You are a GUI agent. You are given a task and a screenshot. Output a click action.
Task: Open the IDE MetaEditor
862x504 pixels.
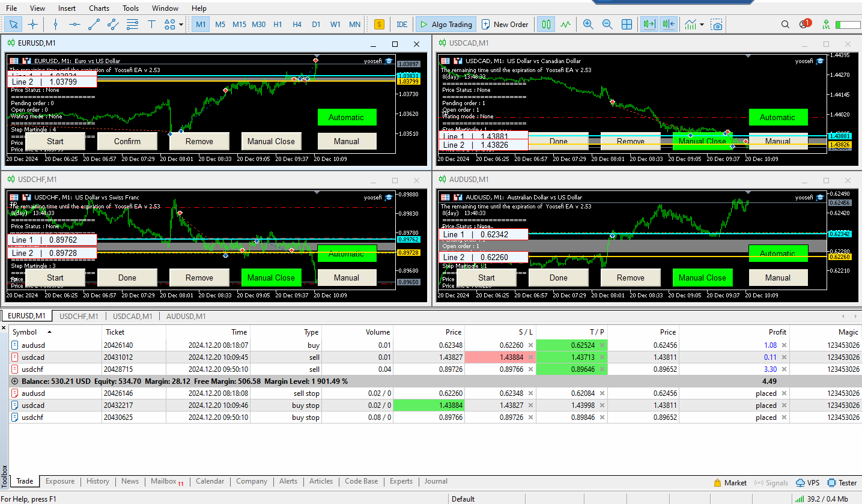click(x=402, y=25)
